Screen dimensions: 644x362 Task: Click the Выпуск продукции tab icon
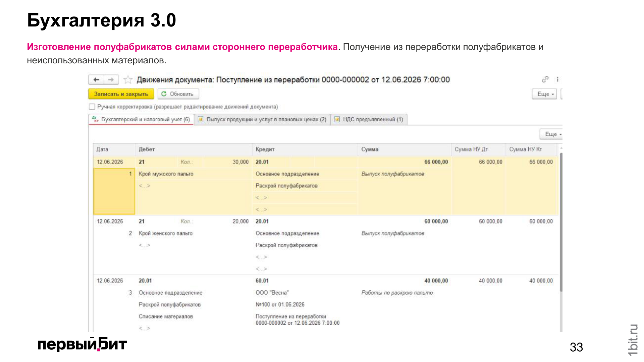click(201, 119)
